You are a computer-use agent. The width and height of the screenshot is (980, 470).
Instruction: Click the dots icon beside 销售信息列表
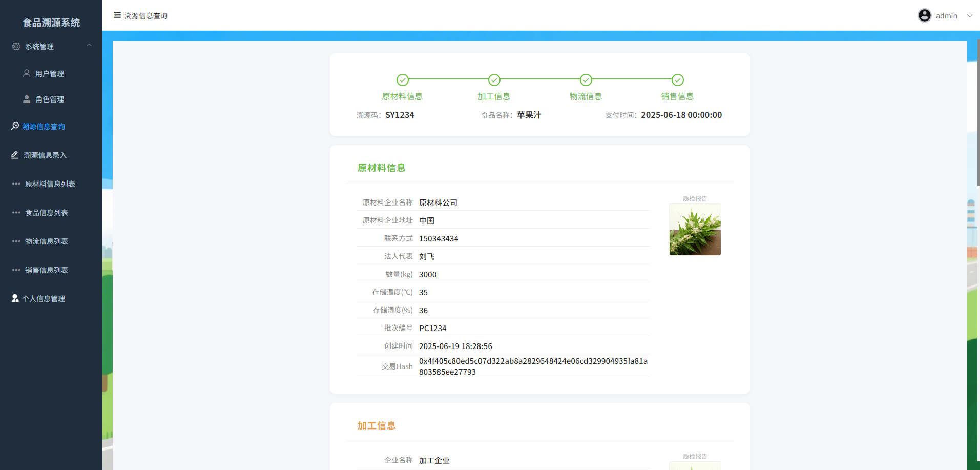tap(16, 270)
